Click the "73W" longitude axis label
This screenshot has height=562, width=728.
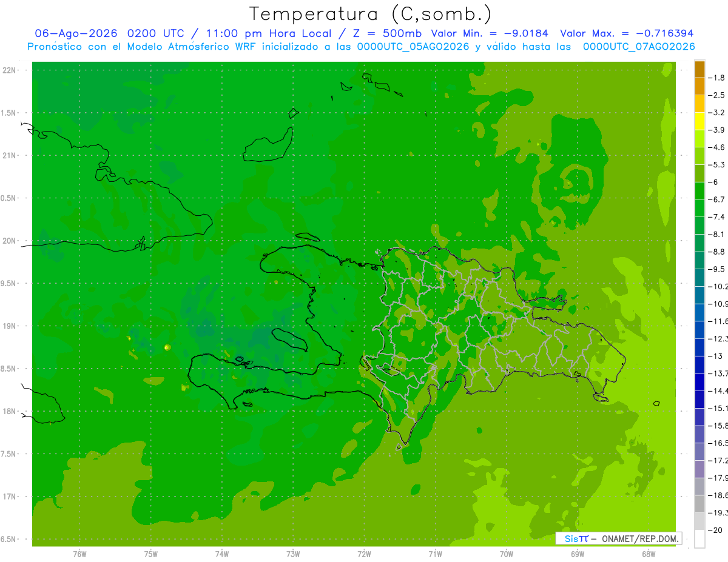(x=293, y=554)
